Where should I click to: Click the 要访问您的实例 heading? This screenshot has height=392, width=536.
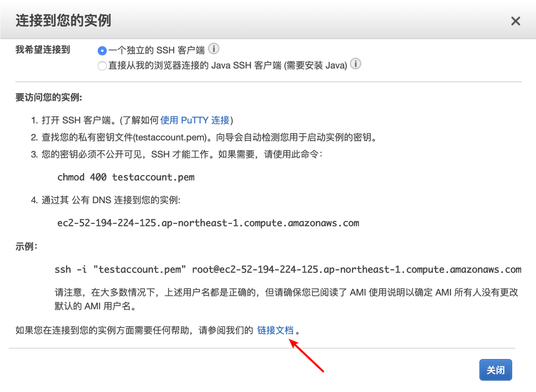[x=49, y=98]
